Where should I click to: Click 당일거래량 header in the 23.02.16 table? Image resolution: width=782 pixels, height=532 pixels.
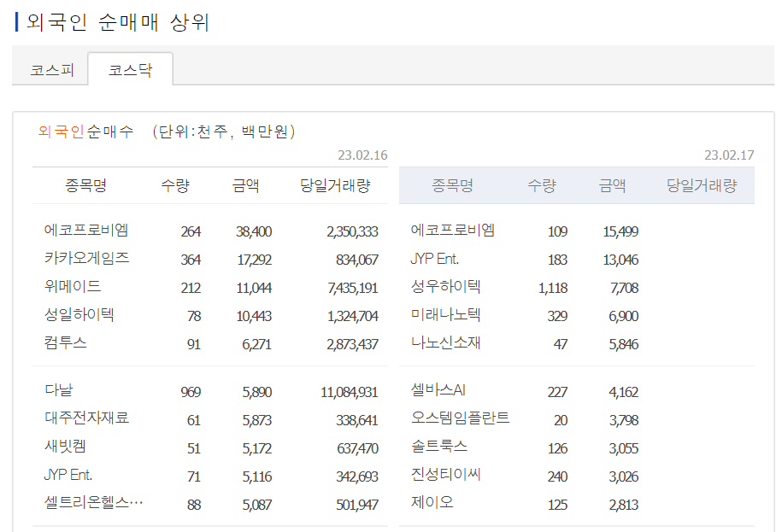(x=335, y=186)
